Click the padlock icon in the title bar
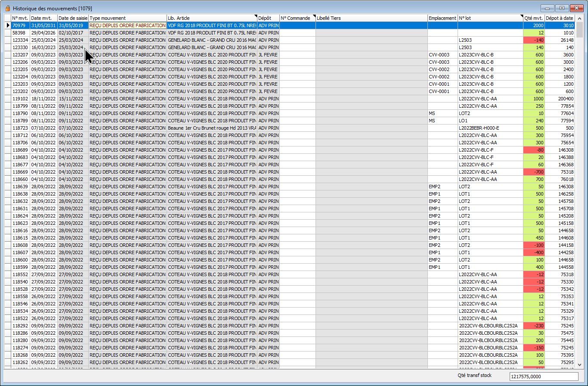This screenshot has height=386, width=588. click(7, 8)
